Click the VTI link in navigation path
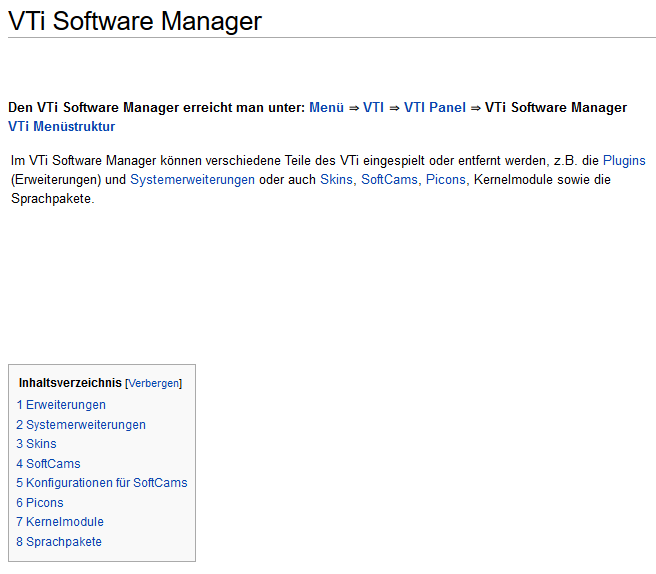Screen dimensions: 656x574 click(373, 108)
